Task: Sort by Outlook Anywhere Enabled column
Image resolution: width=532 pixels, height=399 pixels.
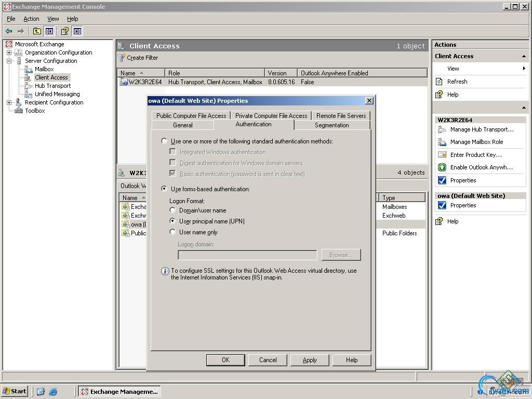Action: [x=362, y=73]
